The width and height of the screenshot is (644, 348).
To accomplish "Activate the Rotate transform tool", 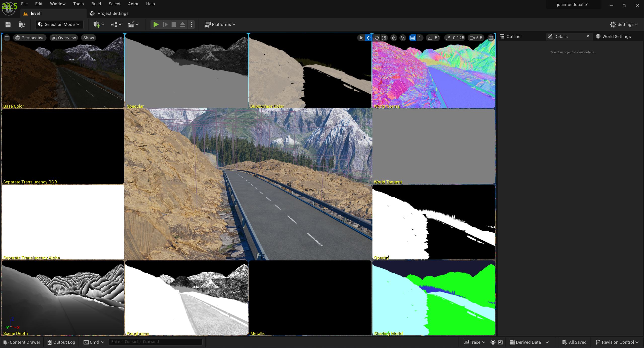I will (x=376, y=38).
